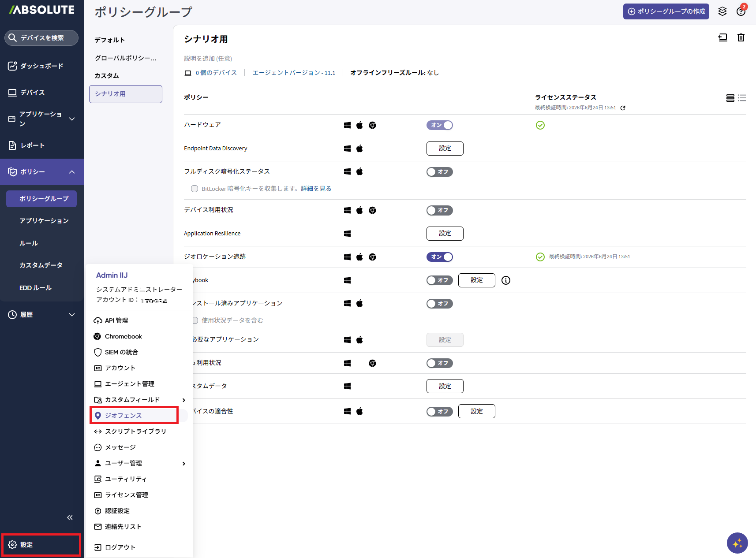
Task: Select グローバルポリシー group
Action: (x=126, y=58)
